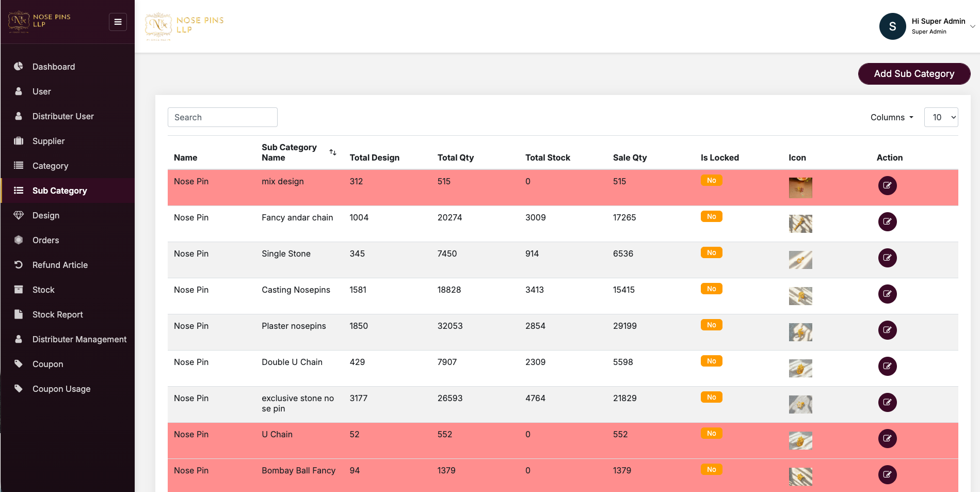The width and height of the screenshot is (980, 492).
Task: Open Refund Article via its undo icon
Action: point(19,265)
